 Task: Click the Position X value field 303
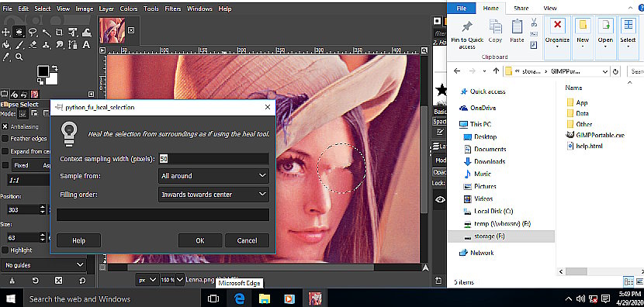[x=23, y=210]
